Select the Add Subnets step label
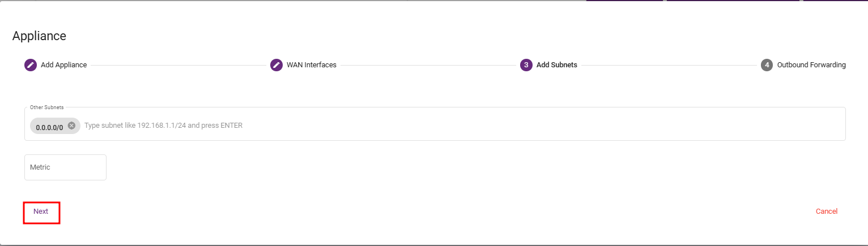868x246 pixels. click(x=556, y=65)
